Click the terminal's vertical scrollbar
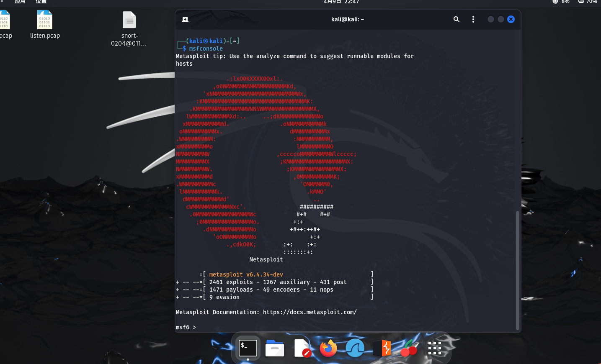Viewport: 601px width, 364px height. click(518, 270)
